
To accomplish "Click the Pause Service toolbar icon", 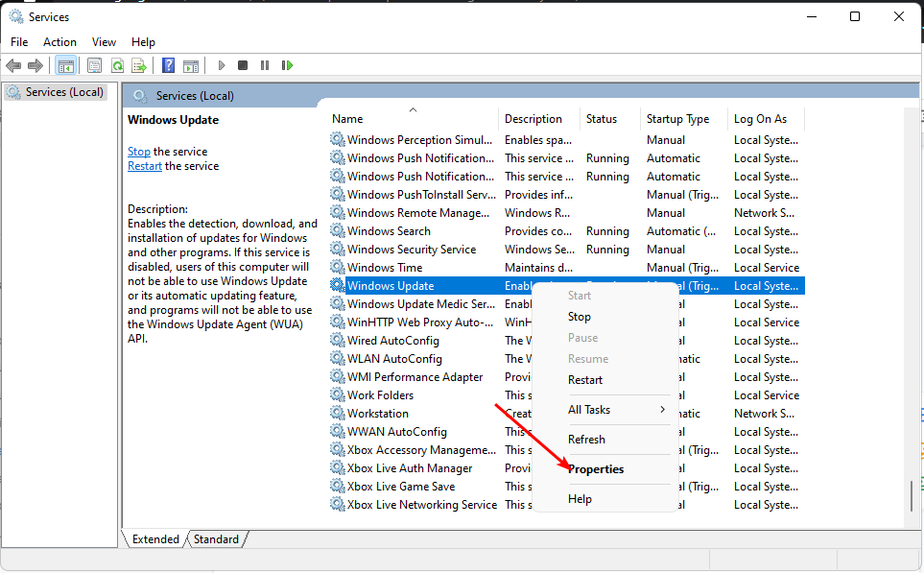I will [x=265, y=64].
